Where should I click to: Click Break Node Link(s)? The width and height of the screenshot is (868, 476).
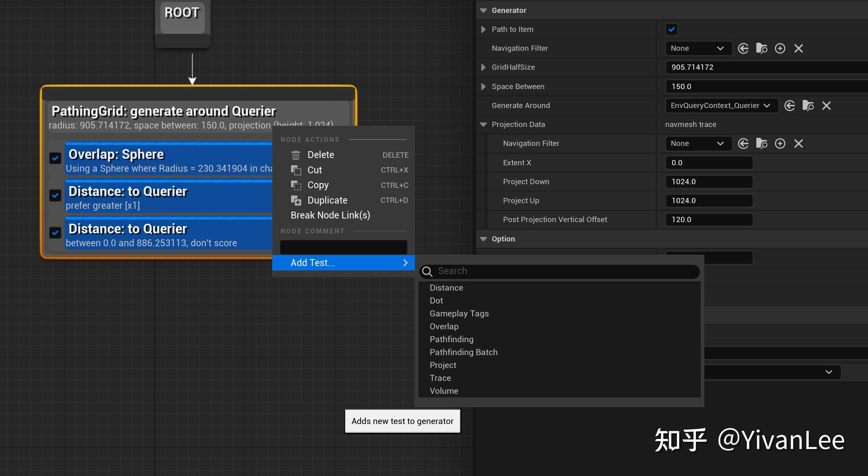point(330,215)
